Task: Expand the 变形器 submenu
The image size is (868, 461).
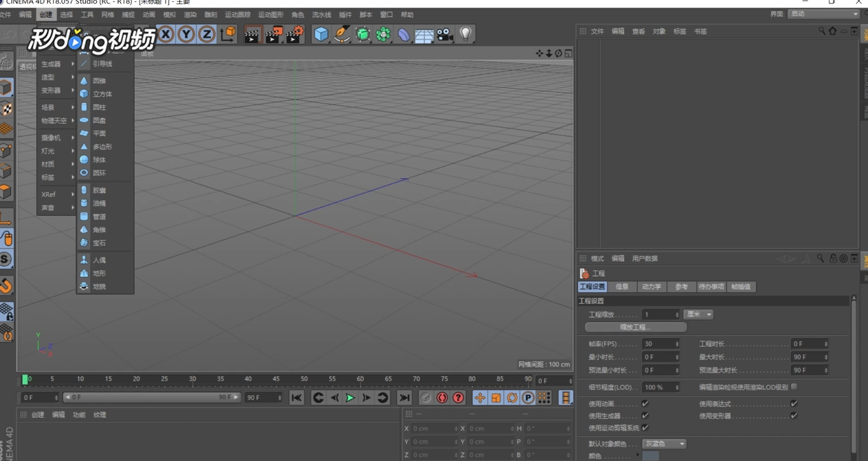Action: pyautogui.click(x=56, y=91)
